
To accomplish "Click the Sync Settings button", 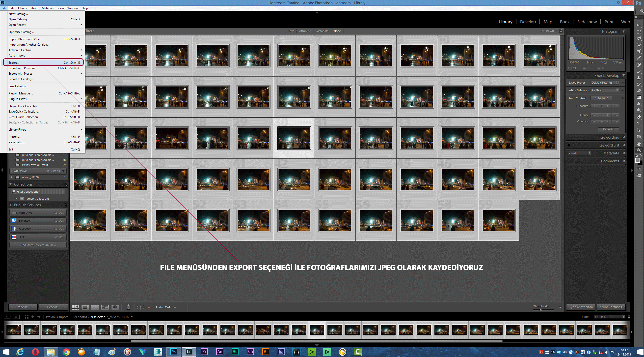I will (611, 307).
